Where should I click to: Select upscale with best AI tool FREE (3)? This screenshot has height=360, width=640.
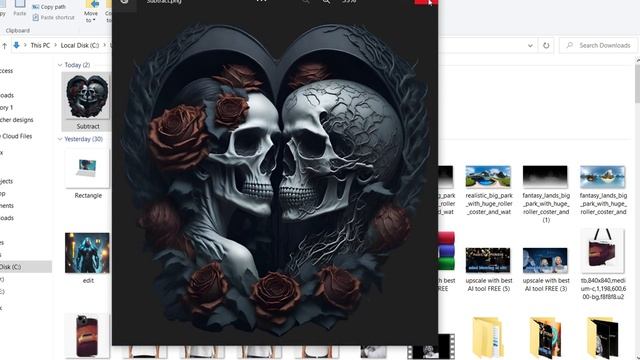pyautogui.click(x=545, y=269)
